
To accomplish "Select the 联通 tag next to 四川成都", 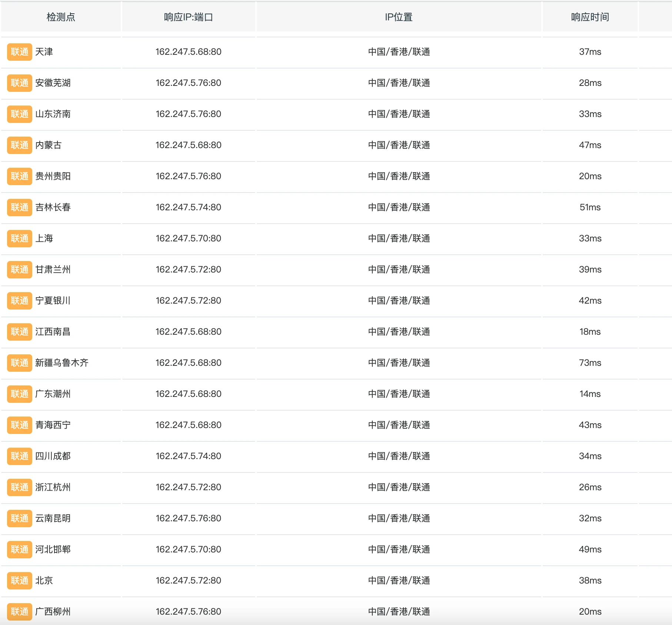I will pos(20,456).
